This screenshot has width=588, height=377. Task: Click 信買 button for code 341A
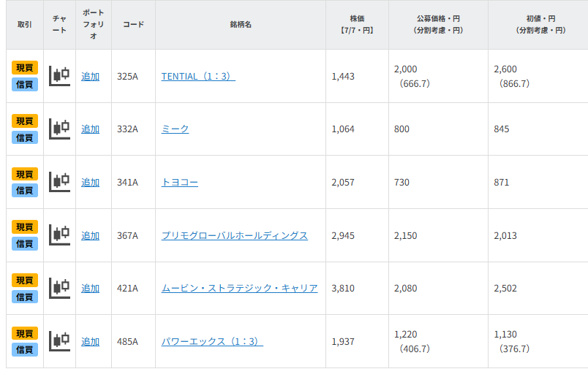point(25,191)
